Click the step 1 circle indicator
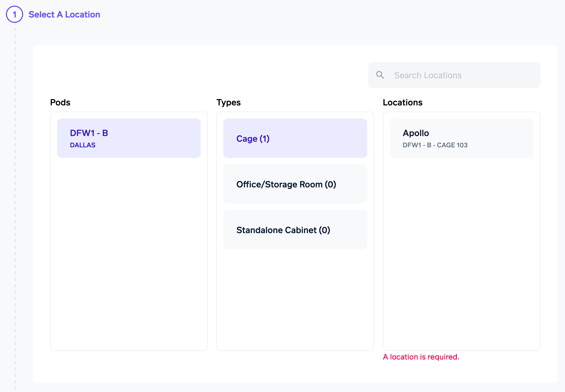Viewport: 565px width, 392px height. click(x=15, y=14)
